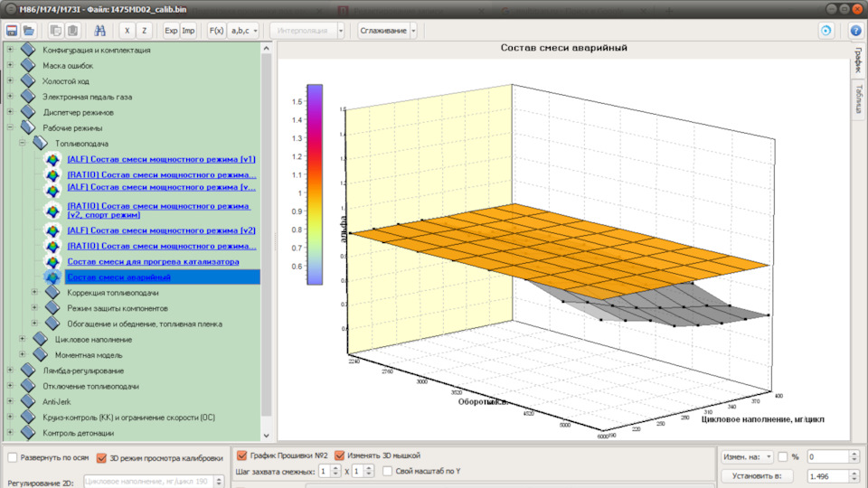This screenshot has height=488, width=868.
Task: Expand the Маска ошибок node
Action: 10,65
